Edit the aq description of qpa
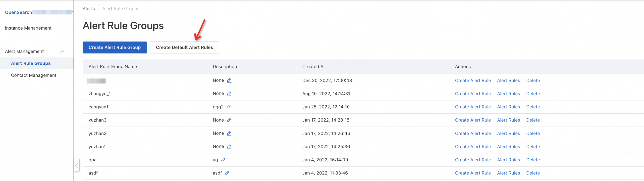644x181 pixels. click(223, 160)
